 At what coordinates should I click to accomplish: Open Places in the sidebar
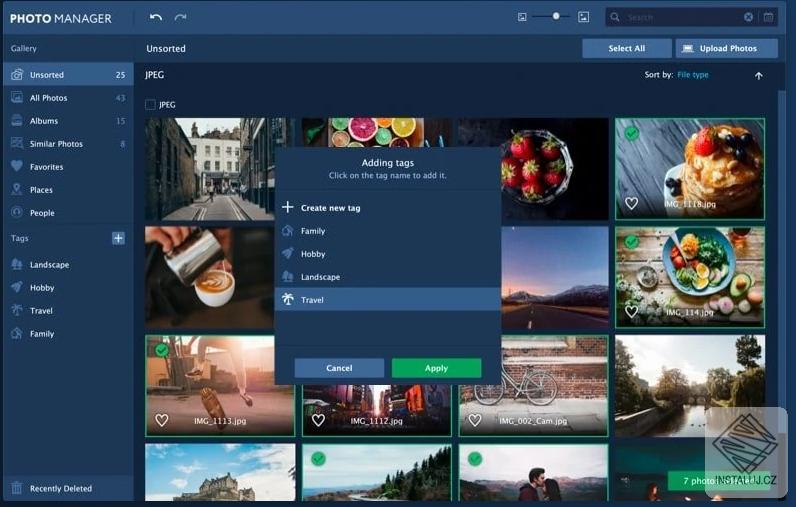68,190
